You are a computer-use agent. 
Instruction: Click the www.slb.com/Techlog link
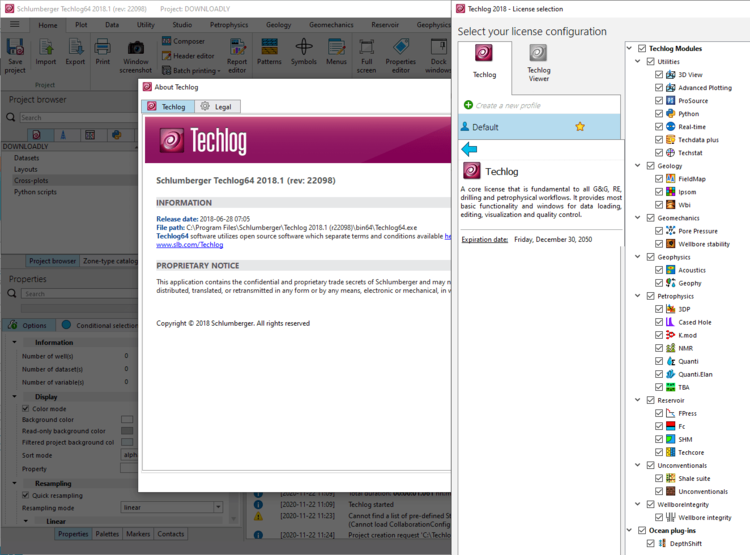click(x=189, y=244)
